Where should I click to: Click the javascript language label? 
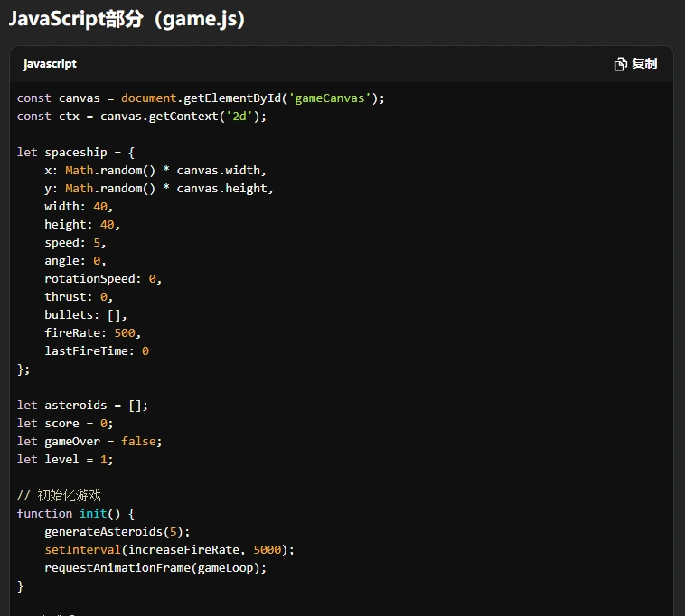click(50, 64)
